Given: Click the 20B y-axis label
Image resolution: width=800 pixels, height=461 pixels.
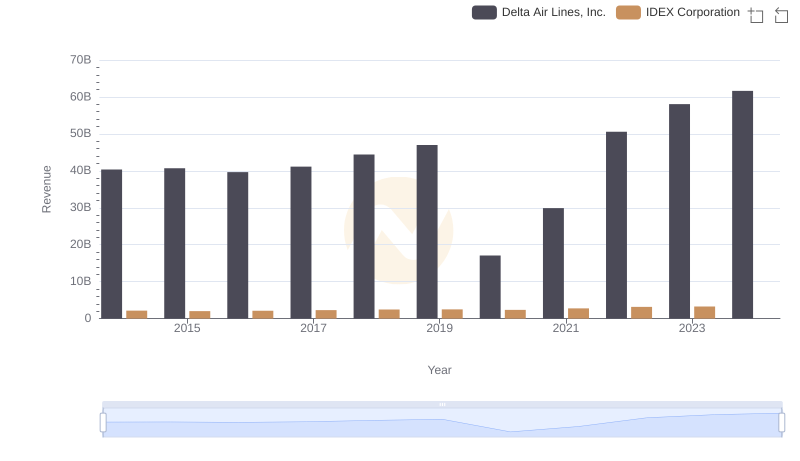Looking at the screenshot, I should click(81, 244).
